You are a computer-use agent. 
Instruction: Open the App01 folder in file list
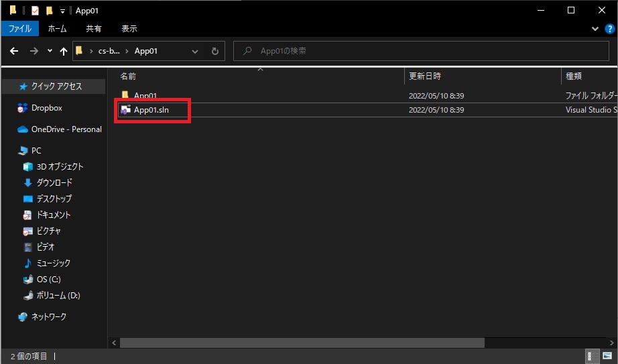click(145, 95)
